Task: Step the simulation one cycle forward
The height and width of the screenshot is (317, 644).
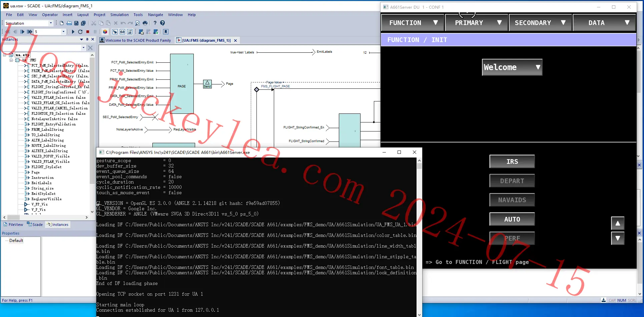Action: point(22,32)
